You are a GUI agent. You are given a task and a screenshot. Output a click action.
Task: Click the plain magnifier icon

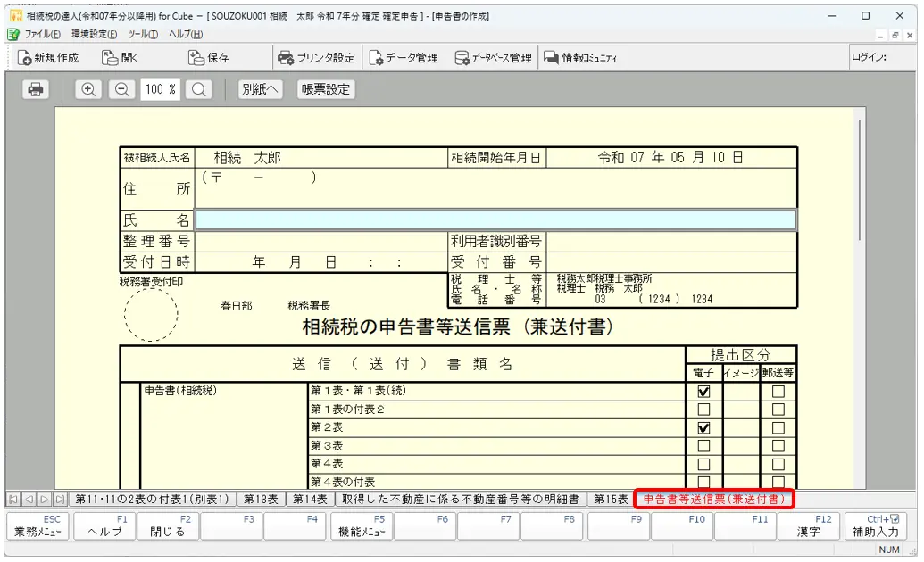(198, 89)
